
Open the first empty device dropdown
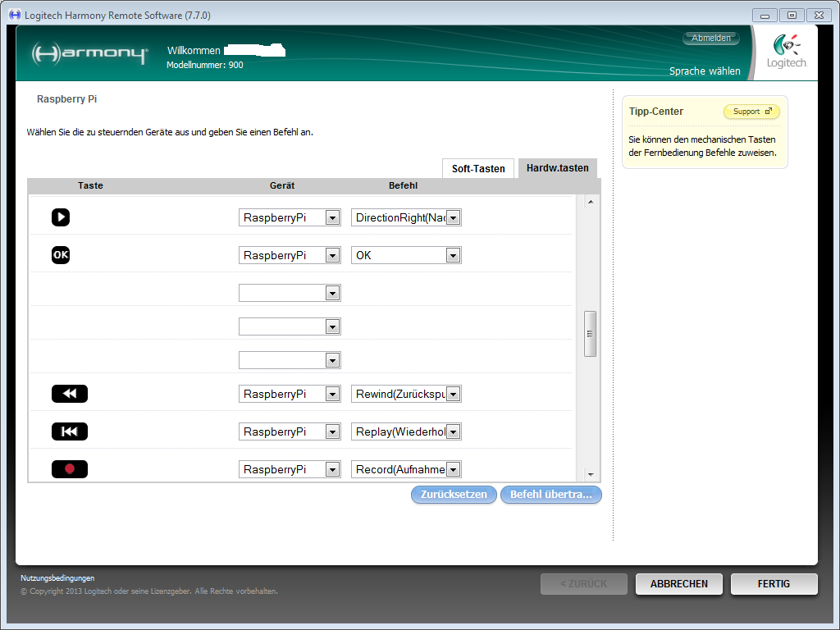click(290, 293)
